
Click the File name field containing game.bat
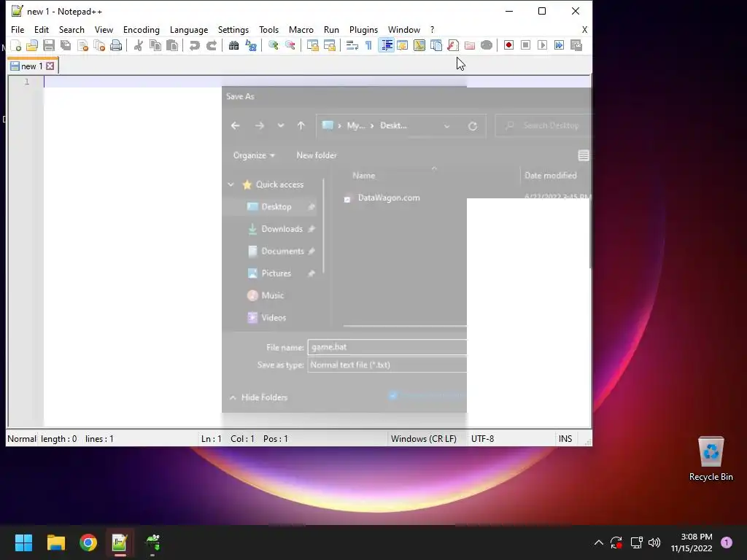point(387,347)
